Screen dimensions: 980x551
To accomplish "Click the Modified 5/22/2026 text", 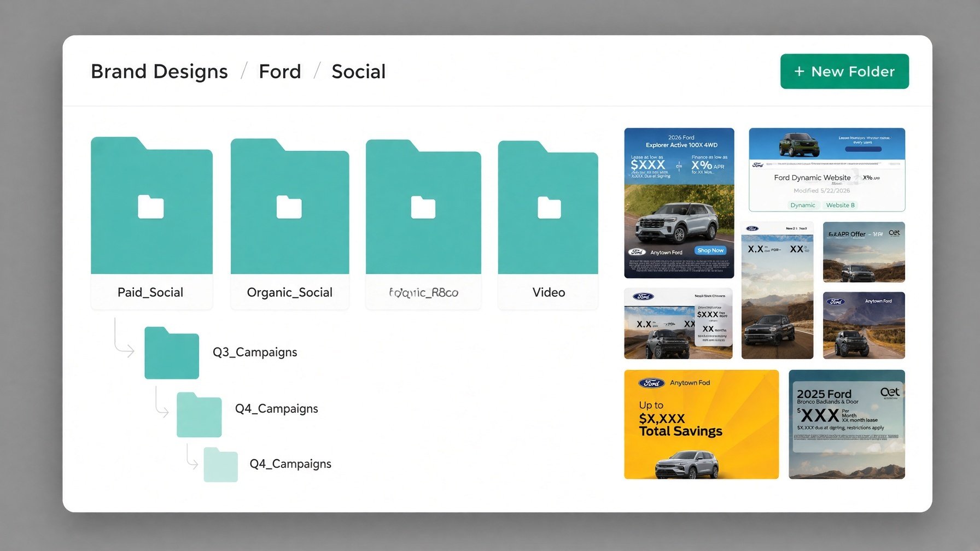I will click(822, 191).
